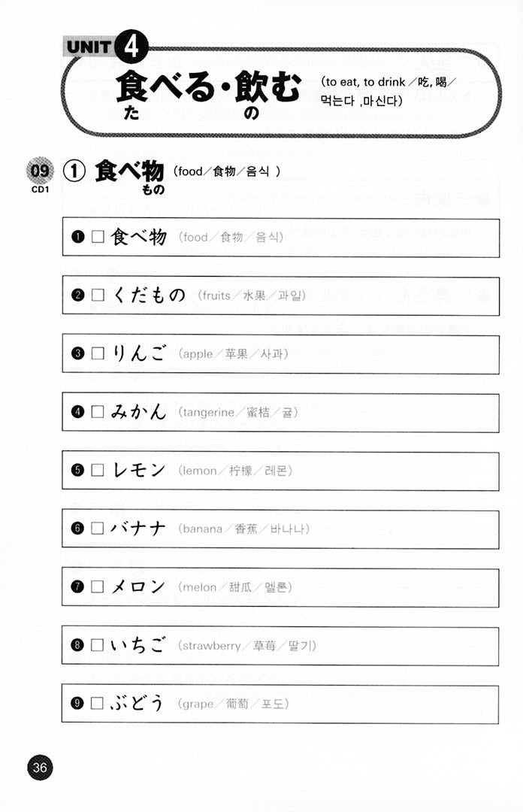Image resolution: width=523 pixels, height=812 pixels.
Task: Click number bullet 9 beside ぶどう
Action: (77, 704)
